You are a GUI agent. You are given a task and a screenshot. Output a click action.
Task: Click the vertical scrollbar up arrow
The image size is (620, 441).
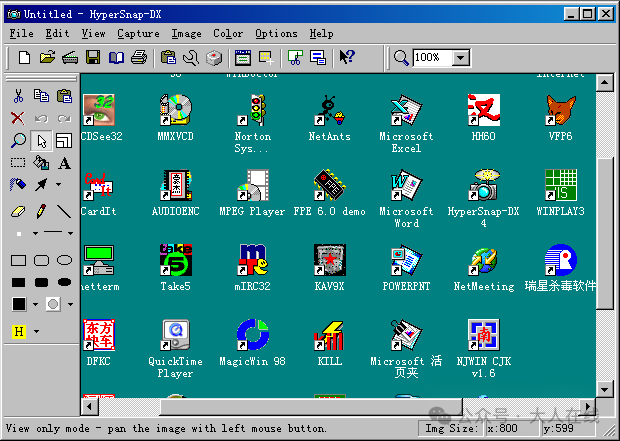tap(604, 83)
